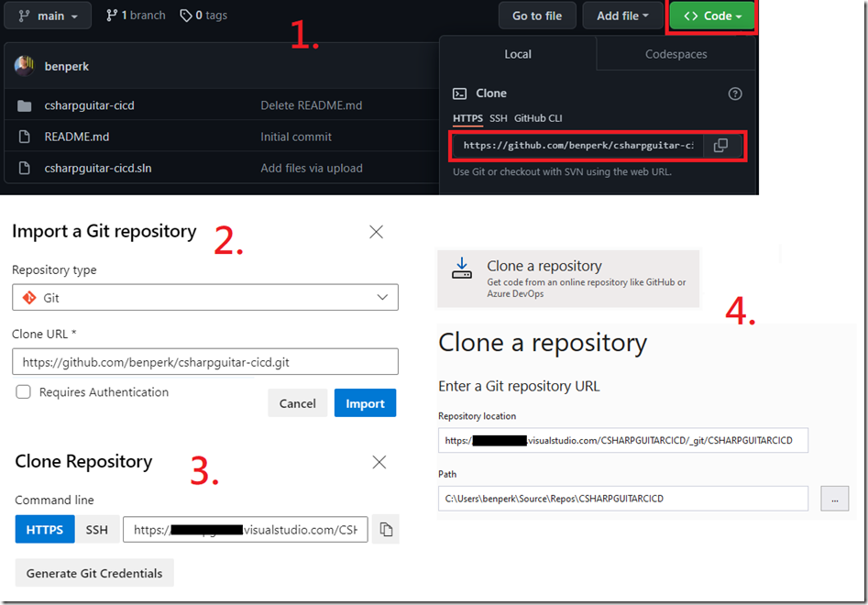The height and width of the screenshot is (605, 868).
Task: Copy the Azure DevOps clone URL
Action: [386, 530]
